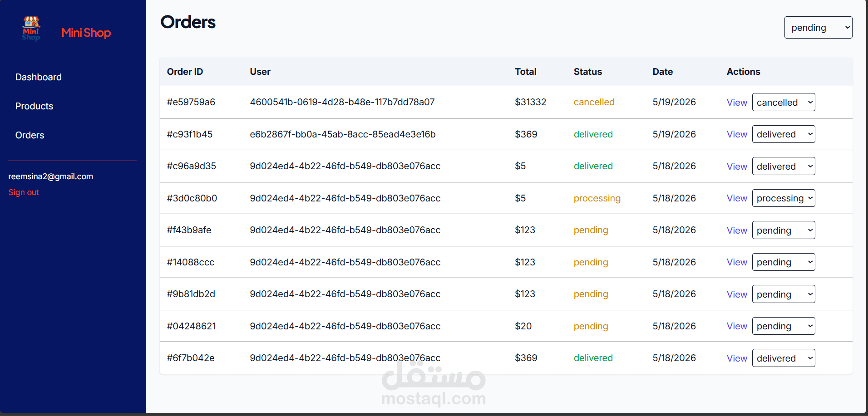Open Products in the sidebar
Image resolution: width=868 pixels, height=416 pixels.
coord(34,106)
